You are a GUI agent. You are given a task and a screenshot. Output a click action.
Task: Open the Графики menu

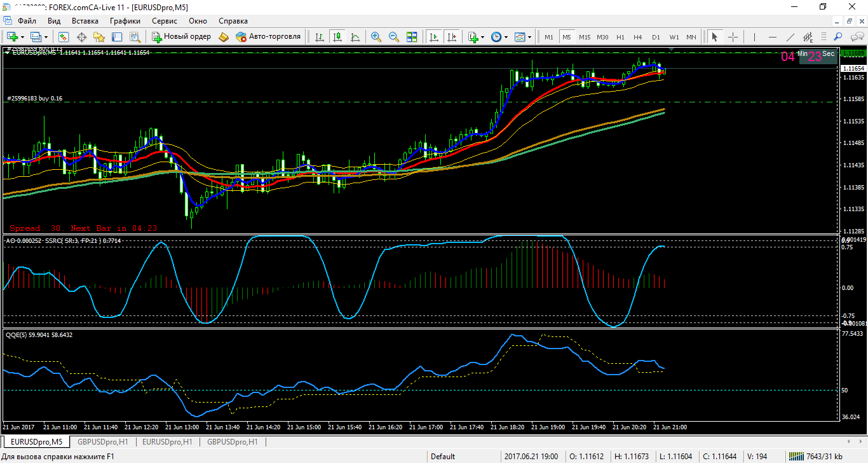point(125,21)
